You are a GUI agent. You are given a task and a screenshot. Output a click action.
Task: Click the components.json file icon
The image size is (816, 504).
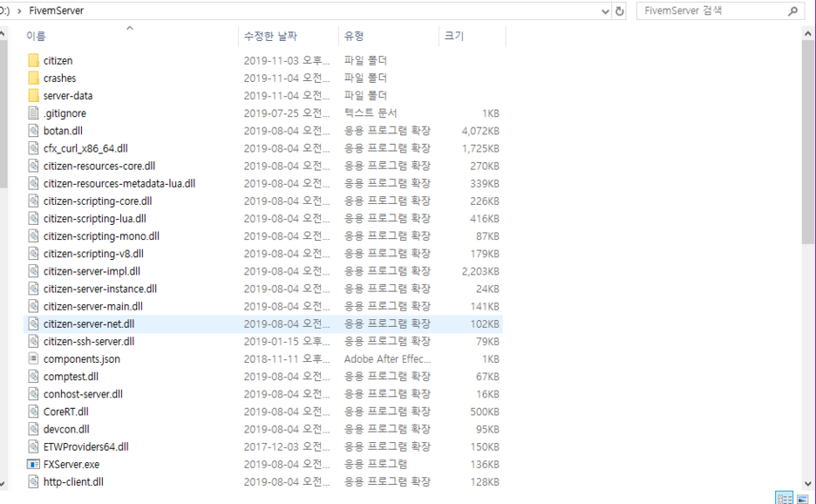point(33,358)
